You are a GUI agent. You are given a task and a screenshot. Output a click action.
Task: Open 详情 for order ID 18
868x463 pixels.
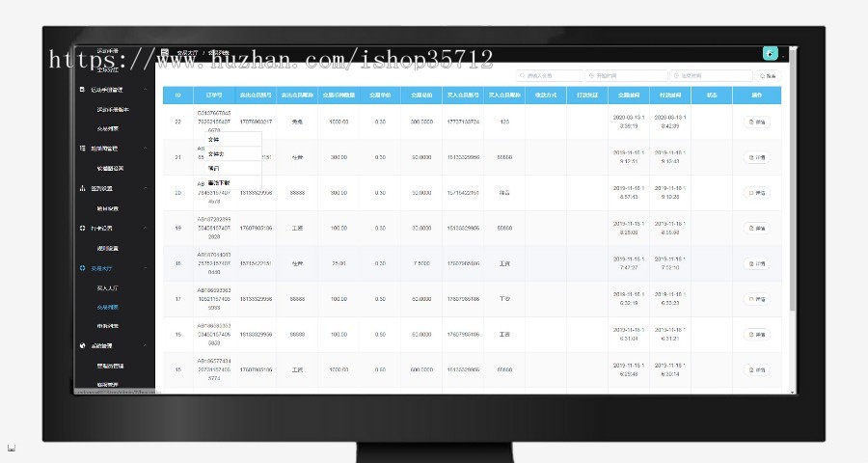(x=757, y=263)
